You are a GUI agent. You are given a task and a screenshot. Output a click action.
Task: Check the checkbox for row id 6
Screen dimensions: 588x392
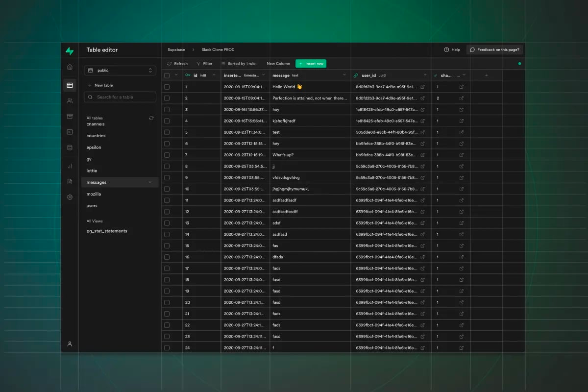[x=167, y=144]
